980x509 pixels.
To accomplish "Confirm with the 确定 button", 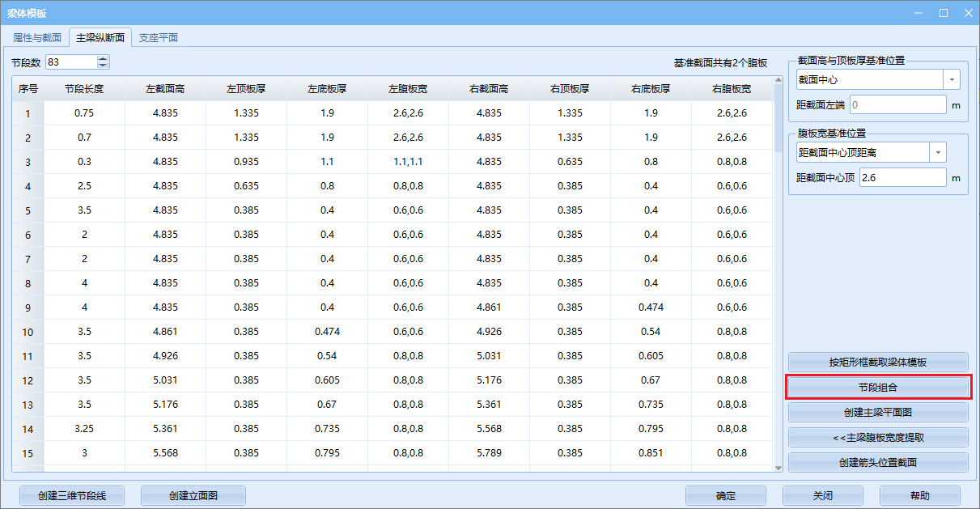I will coord(726,496).
